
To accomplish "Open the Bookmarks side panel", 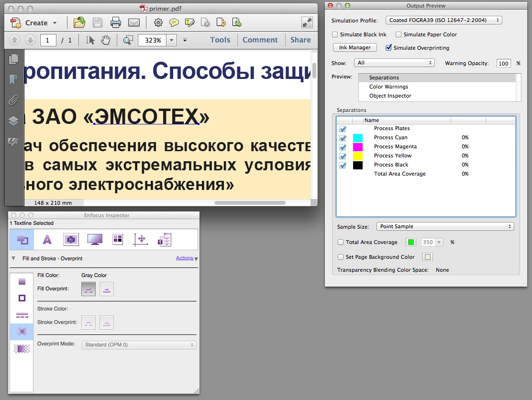I will 13,80.
